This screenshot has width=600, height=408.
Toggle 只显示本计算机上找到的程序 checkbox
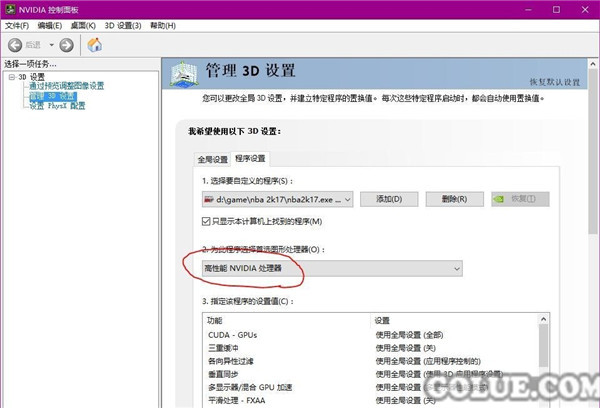point(207,221)
